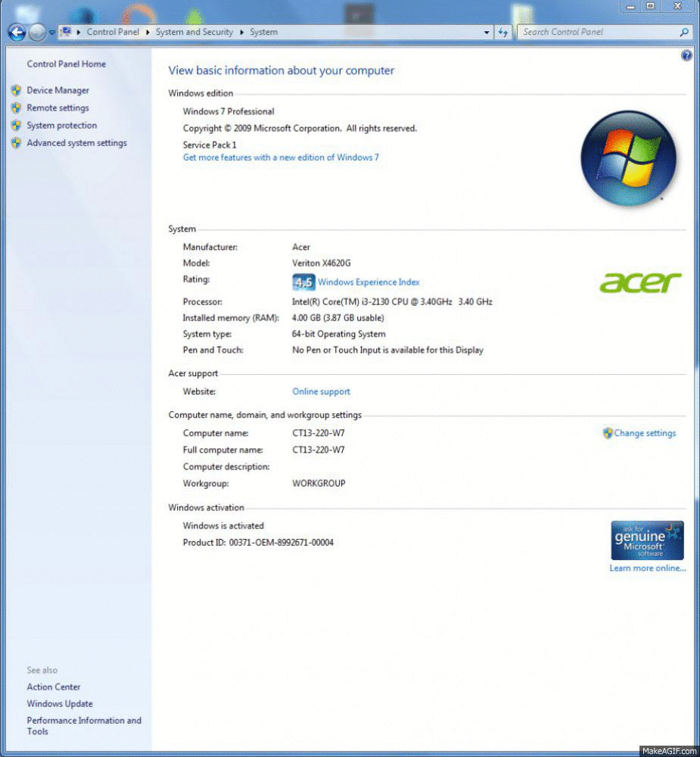Expand the address bar history dropdown
This screenshot has width=700, height=757.
pyautogui.click(x=487, y=33)
